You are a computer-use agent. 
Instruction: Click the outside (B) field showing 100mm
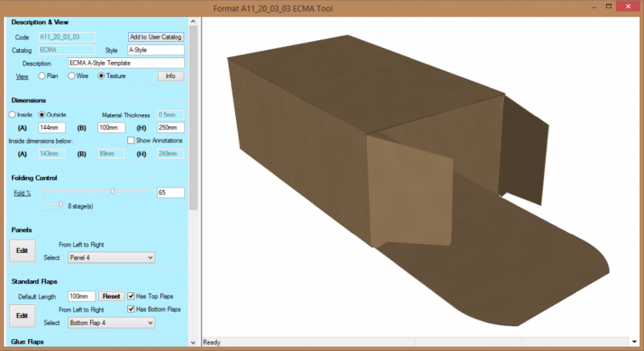(x=111, y=128)
